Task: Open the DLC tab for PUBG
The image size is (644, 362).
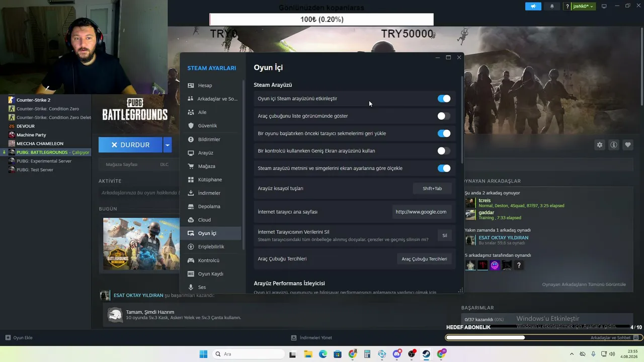Action: [x=164, y=164]
